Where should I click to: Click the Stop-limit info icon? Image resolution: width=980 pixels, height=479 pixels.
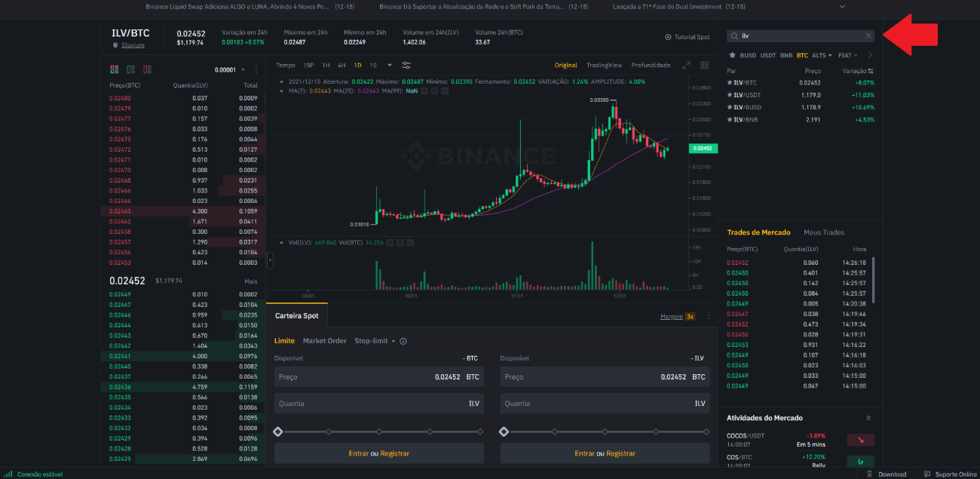pyautogui.click(x=403, y=341)
